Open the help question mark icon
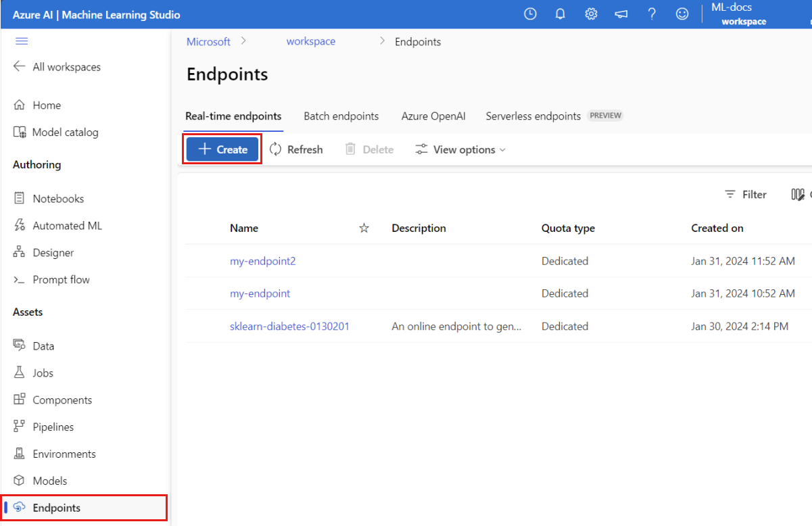Image resolution: width=812 pixels, height=526 pixels. pos(652,14)
